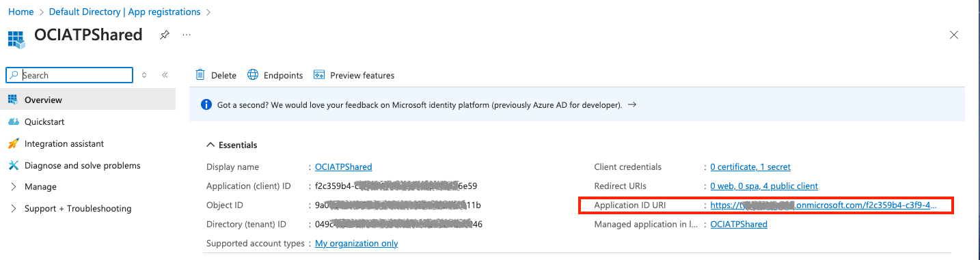980x260 pixels.
Task: Go to the Home breadcrumb
Action: tap(21, 12)
